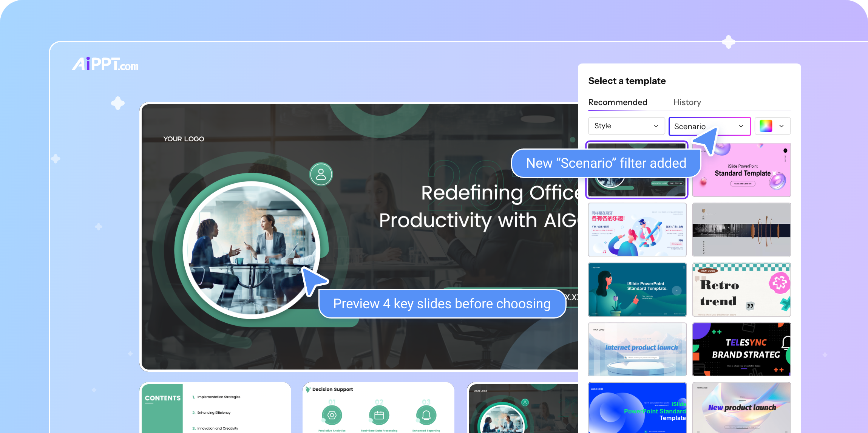Open the ending cover slide preview thumbnail
Viewport: 868px width, 433px height.
click(x=523, y=408)
